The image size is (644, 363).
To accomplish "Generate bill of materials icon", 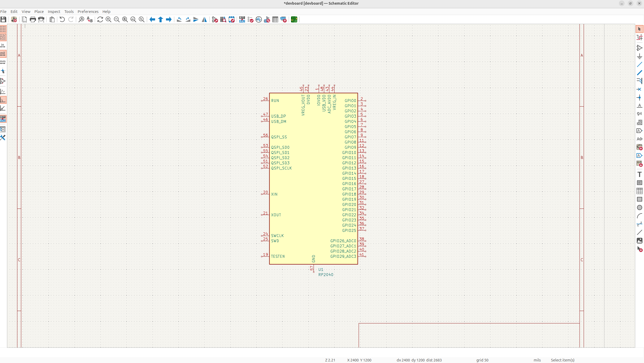I will pos(284,19).
